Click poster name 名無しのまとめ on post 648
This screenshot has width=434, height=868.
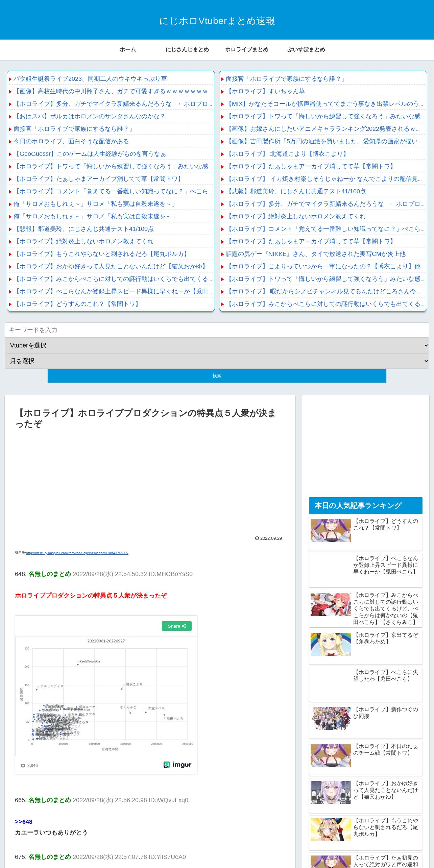(50, 574)
